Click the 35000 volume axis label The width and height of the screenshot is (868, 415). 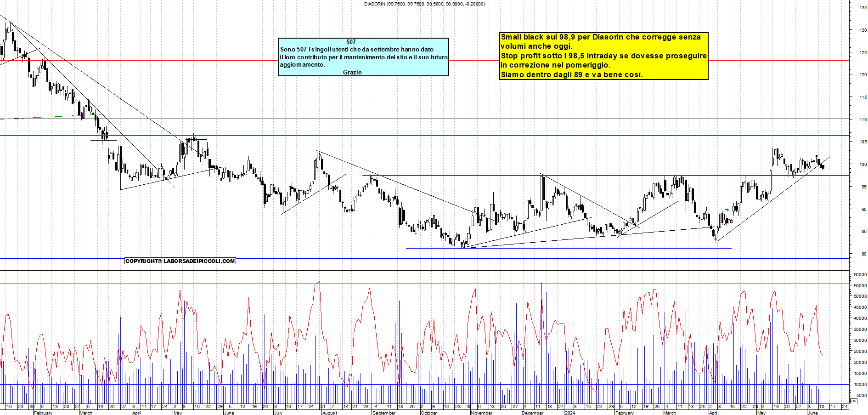click(860, 330)
